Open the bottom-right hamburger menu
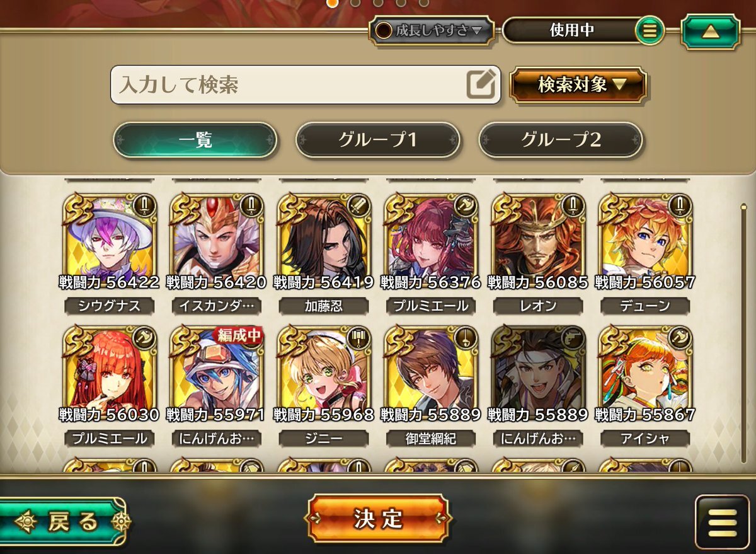This screenshot has width=756, height=554. [x=726, y=522]
